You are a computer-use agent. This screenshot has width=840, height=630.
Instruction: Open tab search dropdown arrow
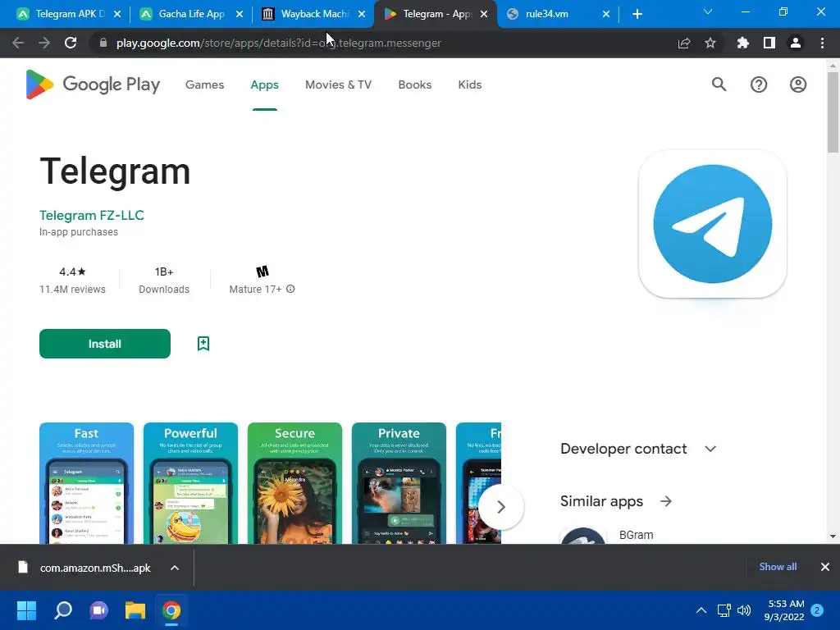coord(708,11)
